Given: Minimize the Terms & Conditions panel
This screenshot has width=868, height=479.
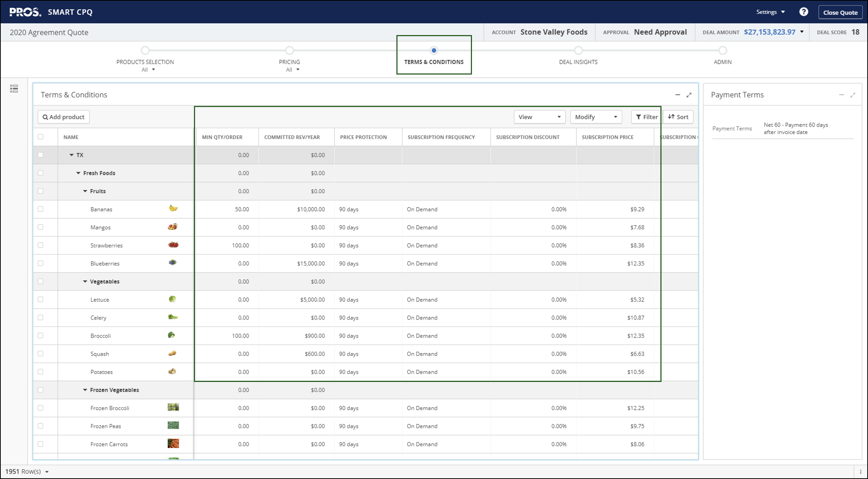Looking at the screenshot, I should click(x=677, y=95).
